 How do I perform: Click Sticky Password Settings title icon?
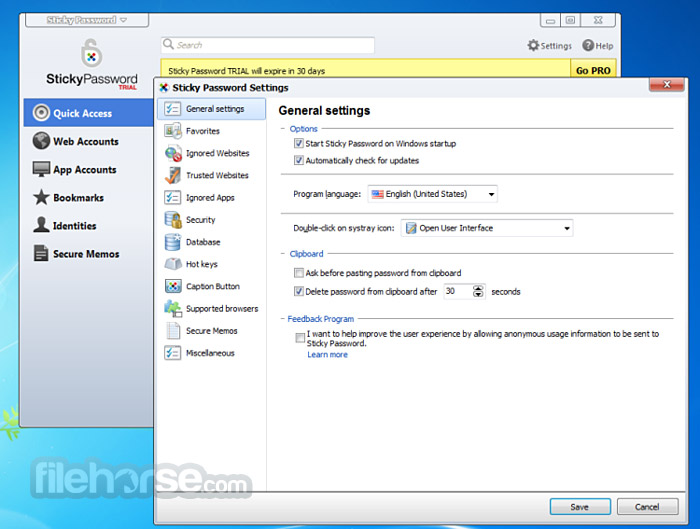[164, 87]
